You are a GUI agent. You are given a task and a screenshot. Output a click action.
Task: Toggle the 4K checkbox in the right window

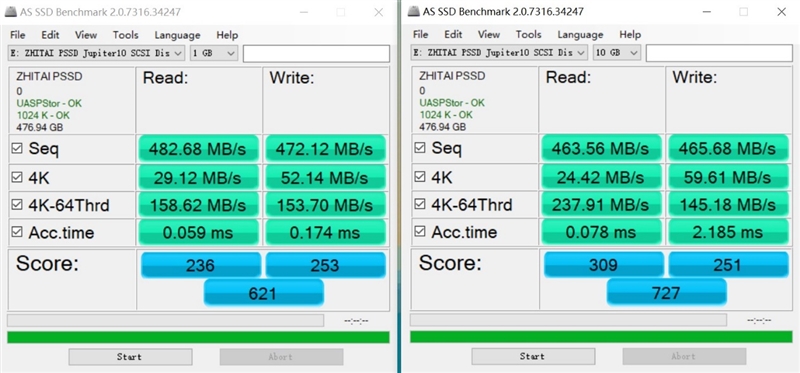(420, 177)
